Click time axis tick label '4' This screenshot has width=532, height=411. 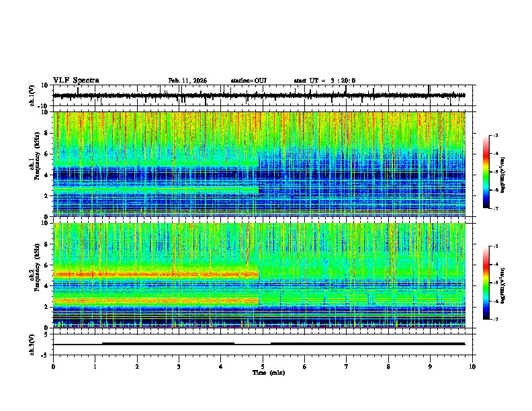pyautogui.click(x=221, y=367)
